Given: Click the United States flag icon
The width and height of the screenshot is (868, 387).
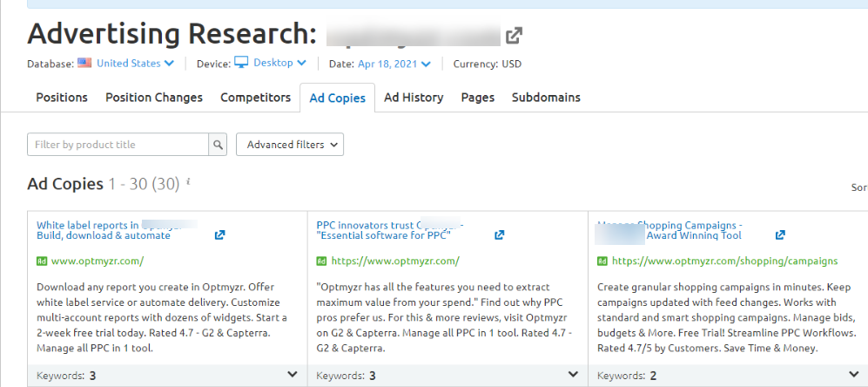Looking at the screenshot, I should (x=84, y=63).
